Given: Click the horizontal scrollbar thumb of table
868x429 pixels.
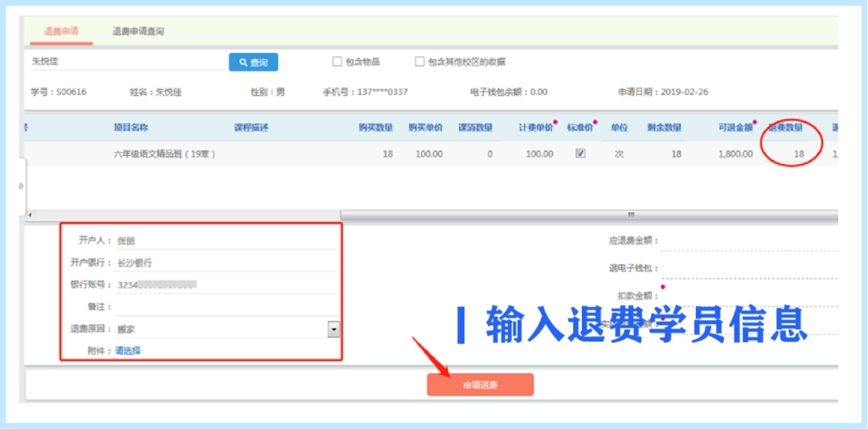Looking at the screenshot, I should 631,215.
